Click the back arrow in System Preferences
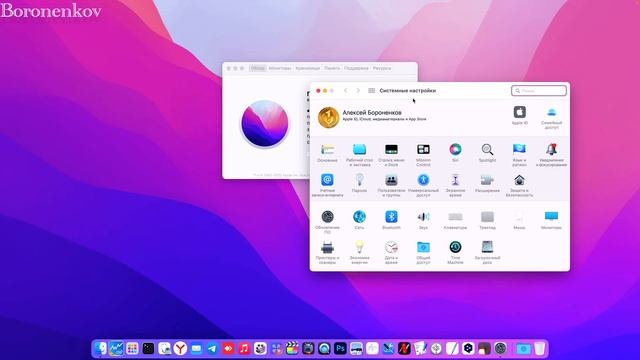640x360 pixels. coord(346,91)
